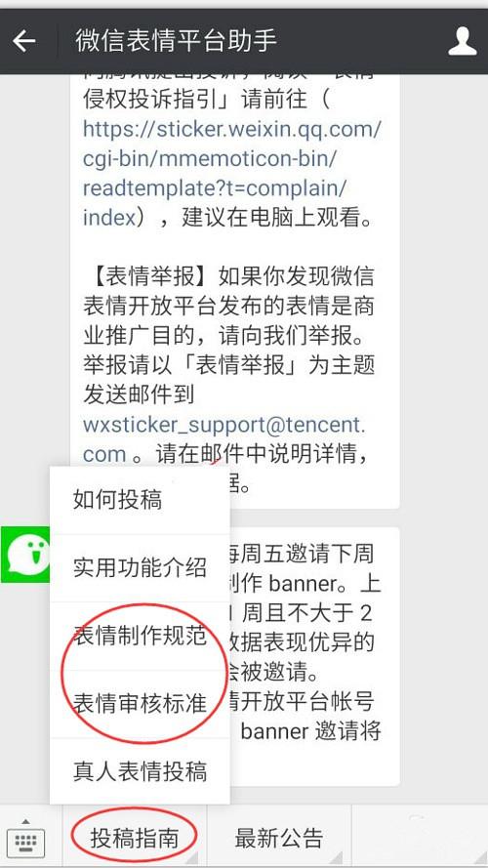Tap the back arrow icon
This screenshot has height=868, width=488.
[x=24, y=40]
